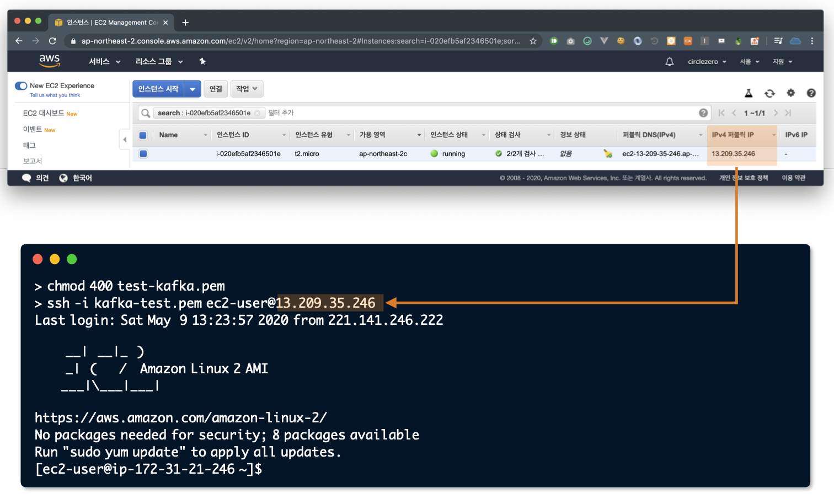Image resolution: width=834 pixels, height=504 pixels.
Task: Click the 연결 connect button
Action: click(216, 89)
